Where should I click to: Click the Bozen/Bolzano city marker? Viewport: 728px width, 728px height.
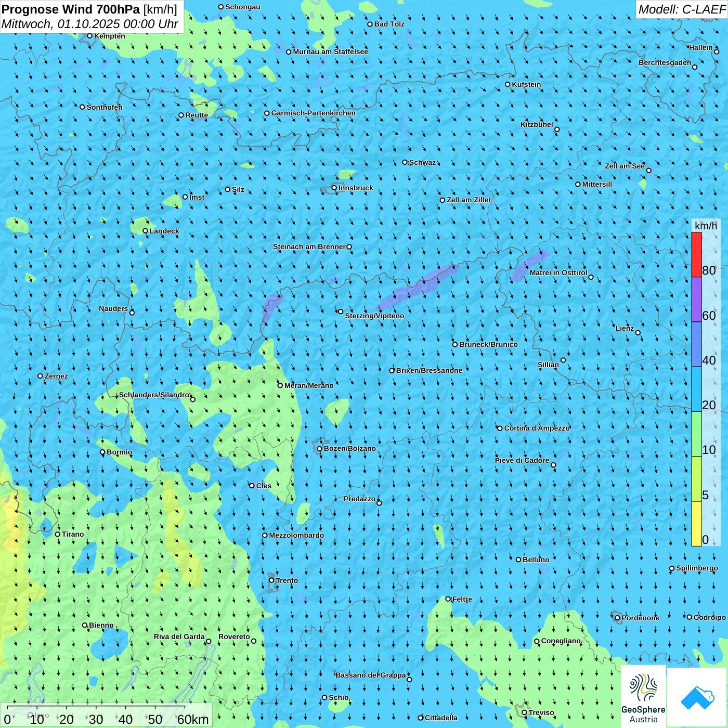320,449
